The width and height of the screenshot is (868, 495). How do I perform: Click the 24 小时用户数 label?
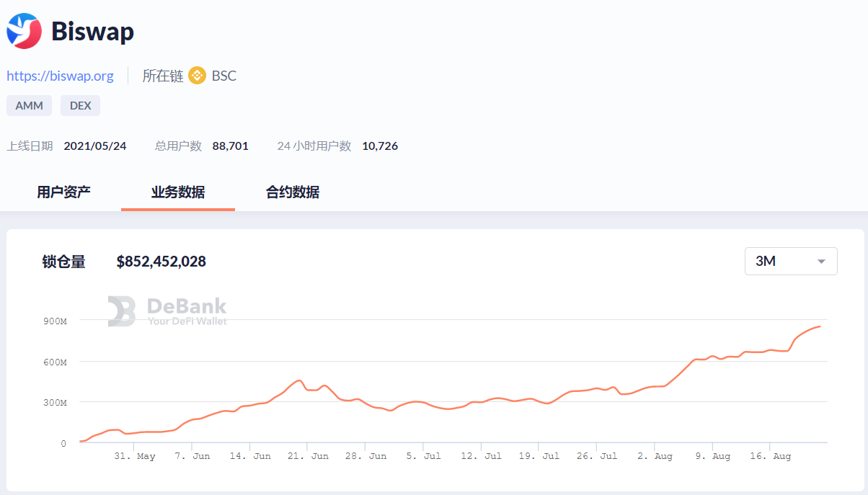point(314,146)
